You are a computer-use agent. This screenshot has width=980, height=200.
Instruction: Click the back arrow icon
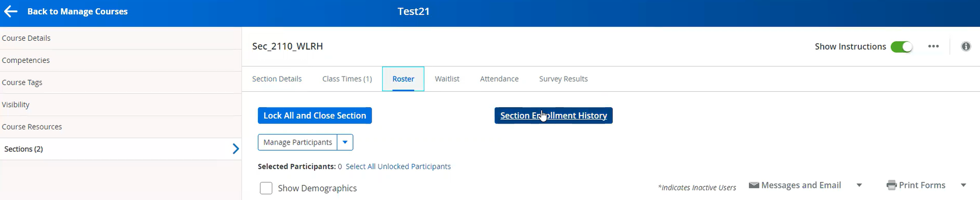tap(11, 11)
